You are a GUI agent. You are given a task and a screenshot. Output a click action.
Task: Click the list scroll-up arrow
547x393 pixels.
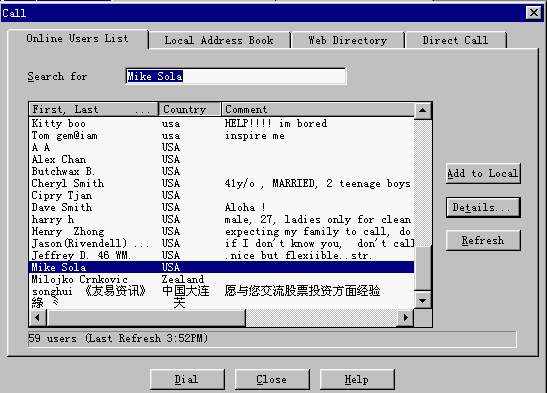pyautogui.click(x=423, y=110)
